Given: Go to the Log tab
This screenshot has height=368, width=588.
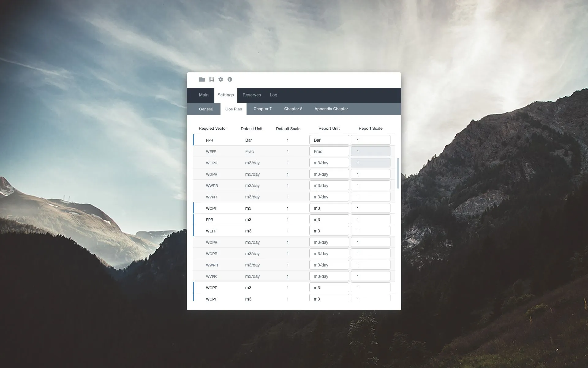Looking at the screenshot, I should tap(273, 95).
